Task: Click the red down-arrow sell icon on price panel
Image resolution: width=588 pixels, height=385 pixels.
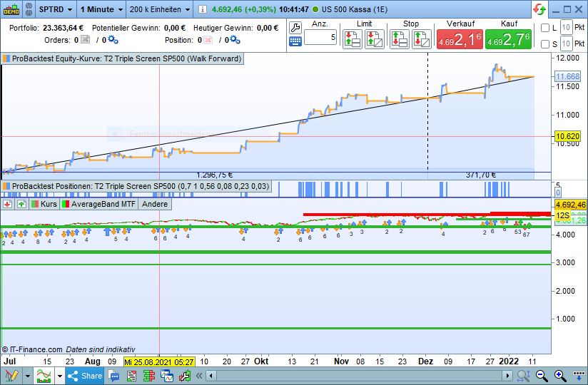Action: (x=8, y=204)
